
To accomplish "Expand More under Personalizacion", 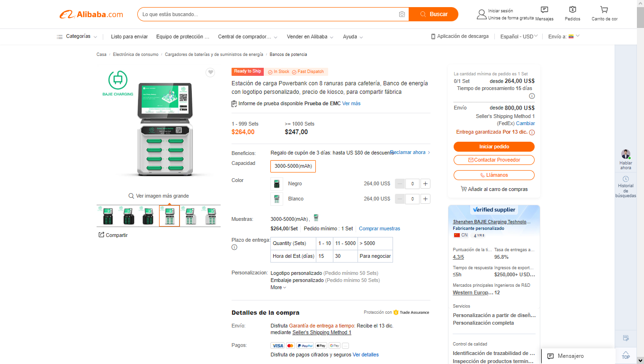I will (278, 288).
